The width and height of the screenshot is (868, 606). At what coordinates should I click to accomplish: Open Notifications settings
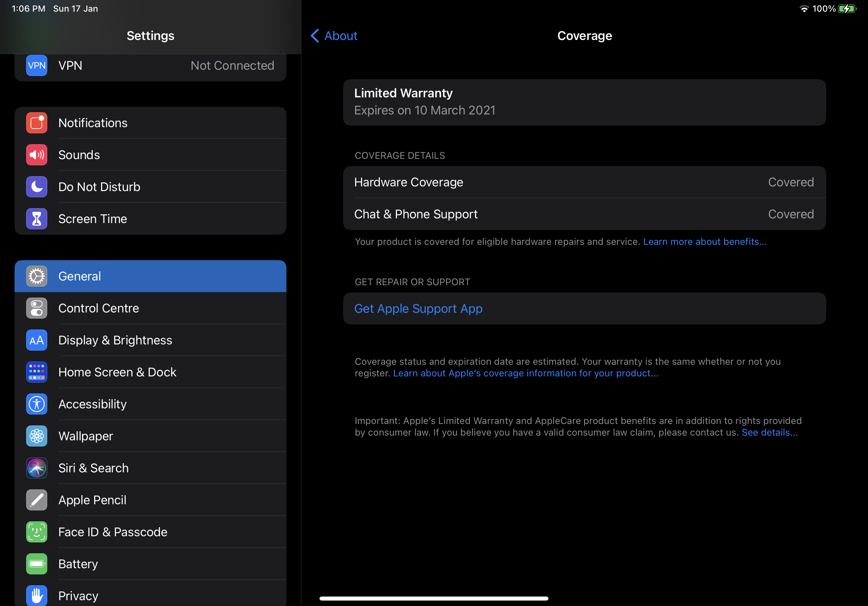(x=150, y=123)
